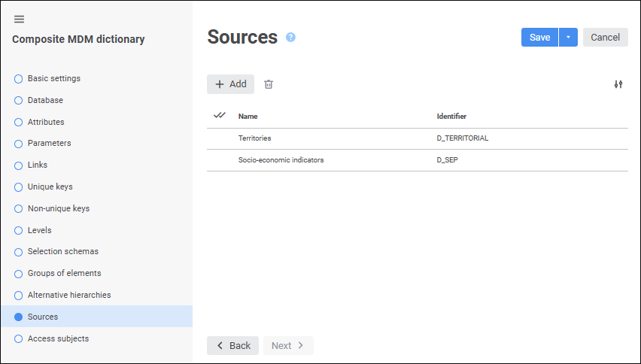Screen dimensions: 641x364
Task: Select the Socio-economic indicators row
Action: click(x=281, y=160)
